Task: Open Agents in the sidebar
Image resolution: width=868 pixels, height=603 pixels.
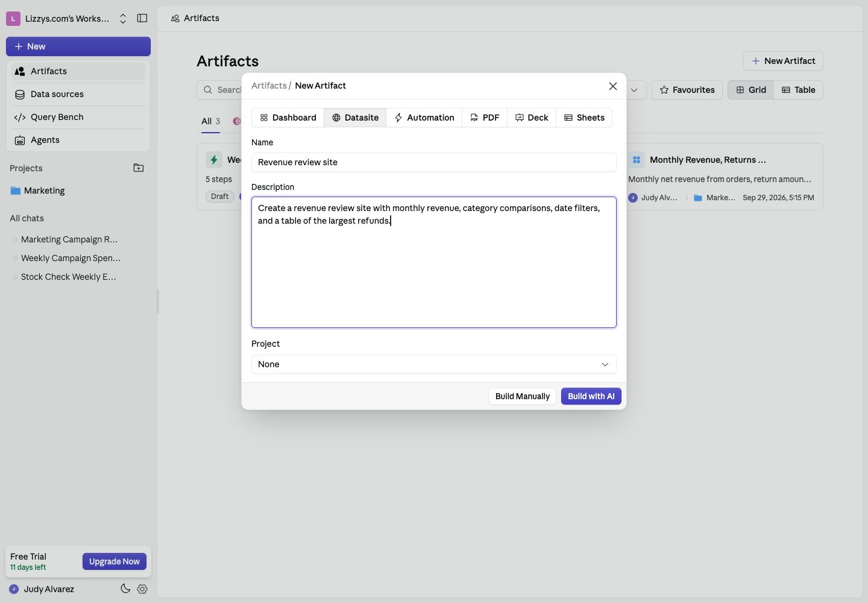Action: click(x=78, y=140)
